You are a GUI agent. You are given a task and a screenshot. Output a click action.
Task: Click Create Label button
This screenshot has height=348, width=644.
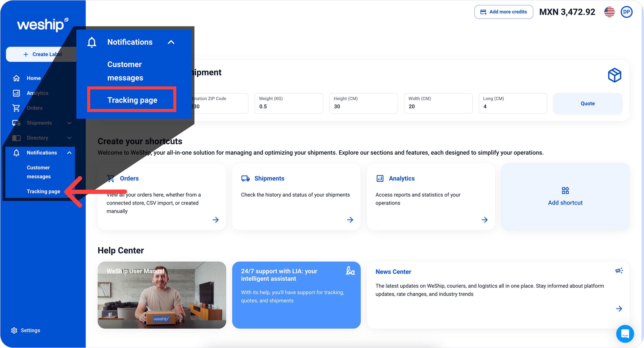(x=41, y=54)
